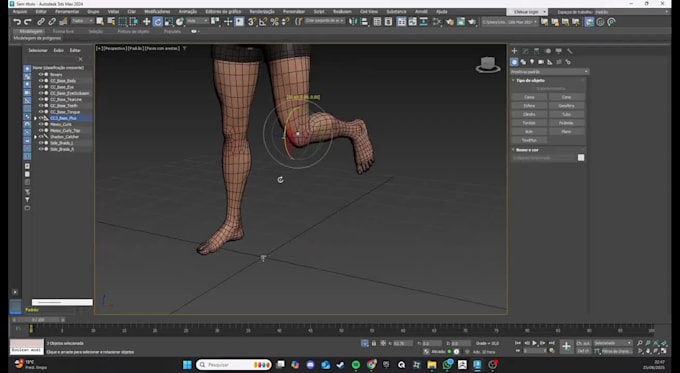Pick the Rectangular Selection Region tool
Viewport: 680px width, 373px height.
[x=123, y=21]
